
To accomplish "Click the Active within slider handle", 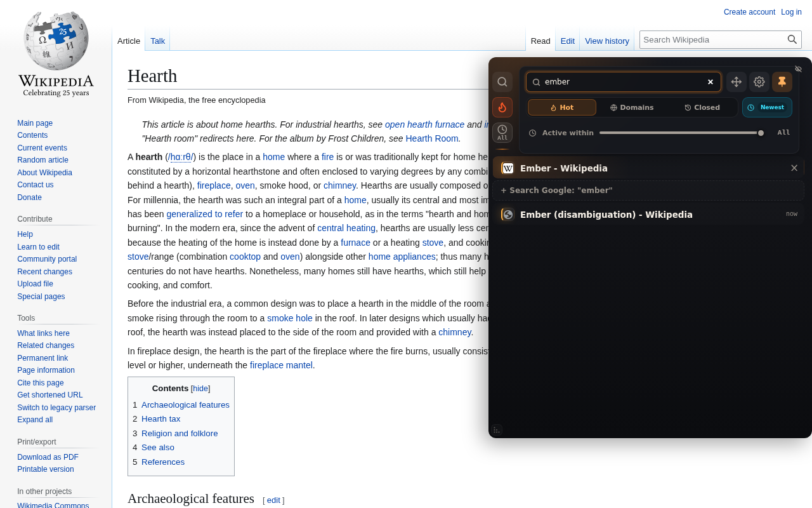I will (761, 133).
